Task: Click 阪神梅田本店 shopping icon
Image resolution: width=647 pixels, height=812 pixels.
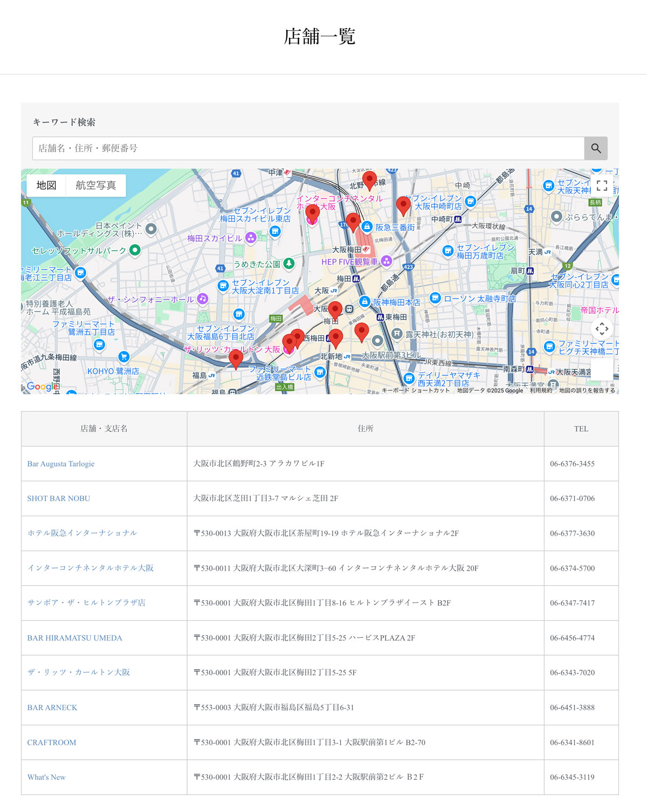Action: tap(364, 302)
